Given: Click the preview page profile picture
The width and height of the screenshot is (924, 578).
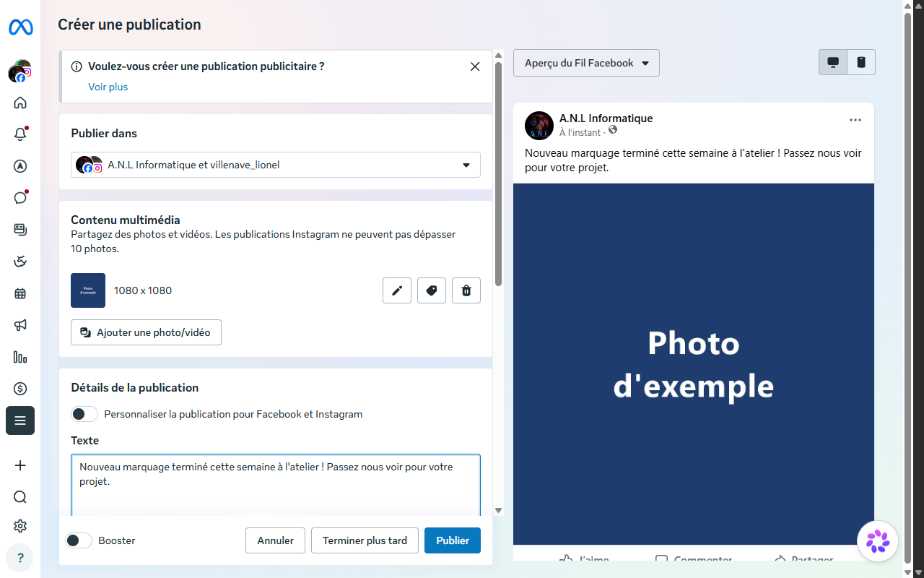Looking at the screenshot, I should (539, 126).
